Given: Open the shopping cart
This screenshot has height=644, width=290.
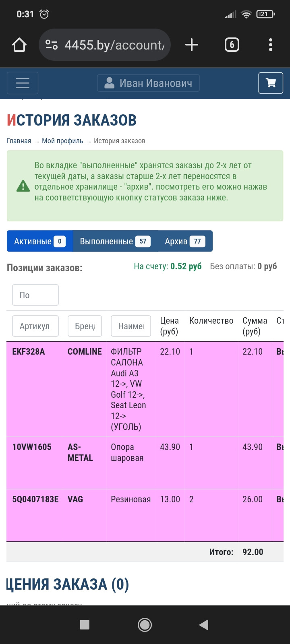Looking at the screenshot, I should tap(271, 83).
